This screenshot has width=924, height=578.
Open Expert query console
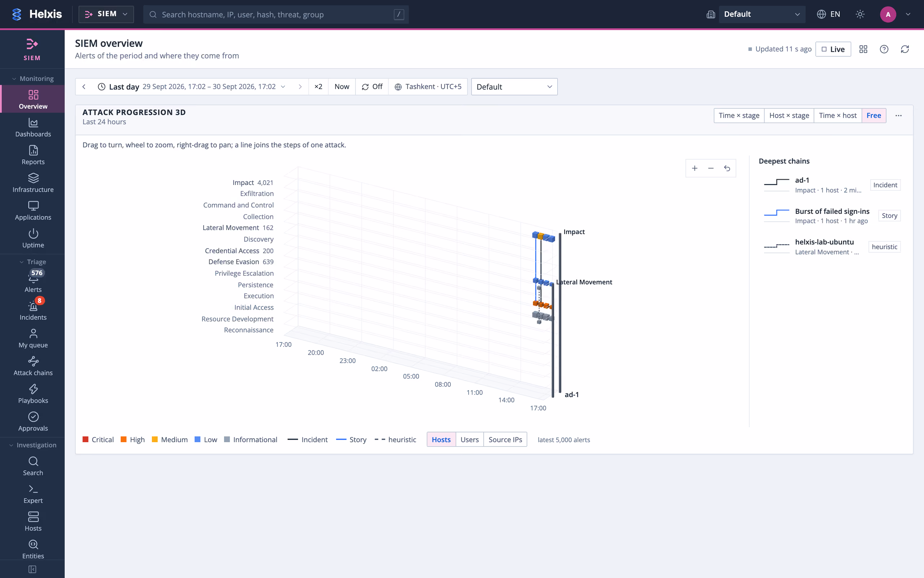[x=33, y=494]
